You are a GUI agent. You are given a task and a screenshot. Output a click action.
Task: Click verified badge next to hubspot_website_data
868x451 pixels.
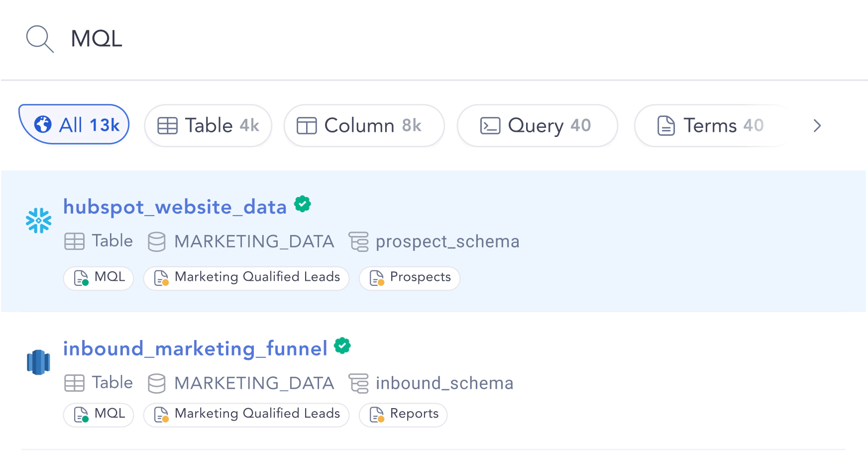point(302,204)
